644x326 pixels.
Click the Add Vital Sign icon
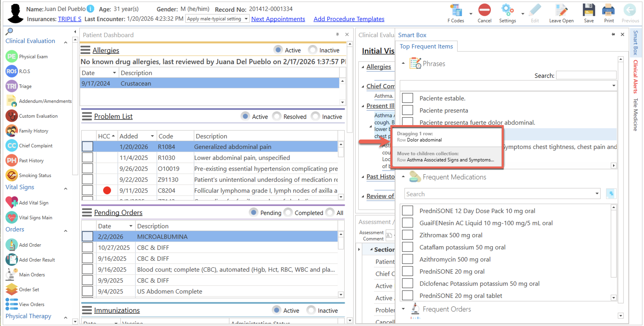pos(12,202)
